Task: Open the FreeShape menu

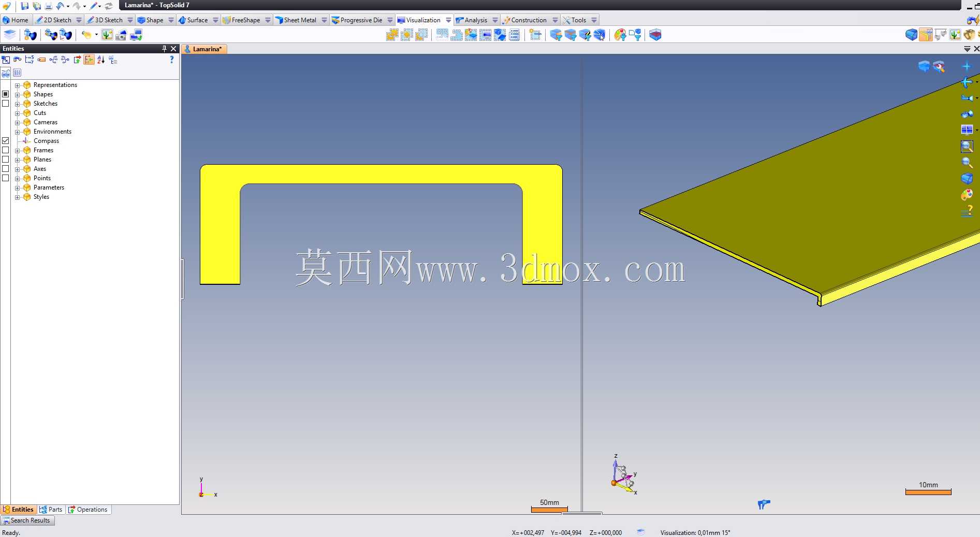Action: coord(241,20)
